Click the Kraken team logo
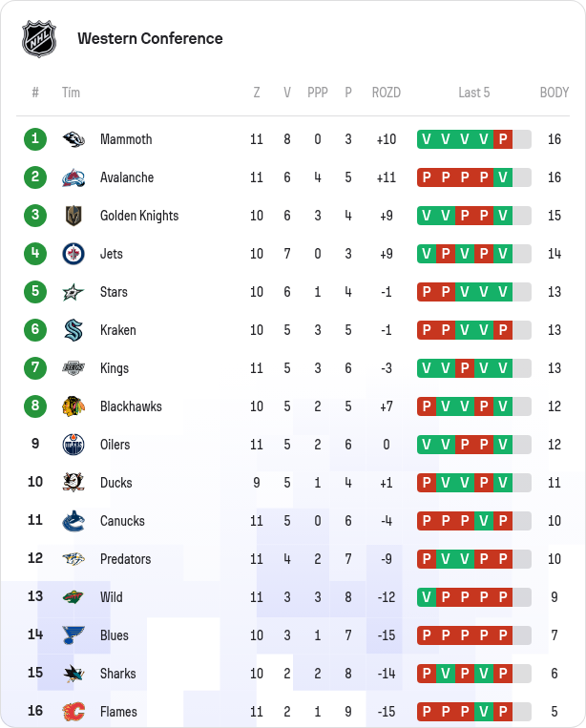The image size is (586, 728). coord(73,330)
